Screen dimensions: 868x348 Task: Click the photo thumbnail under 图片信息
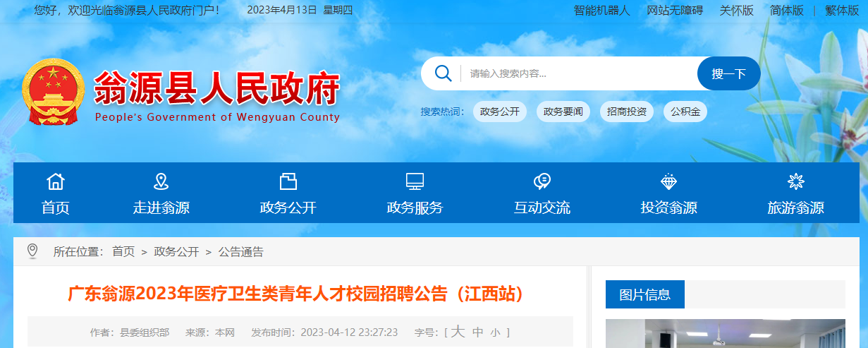[726, 334]
